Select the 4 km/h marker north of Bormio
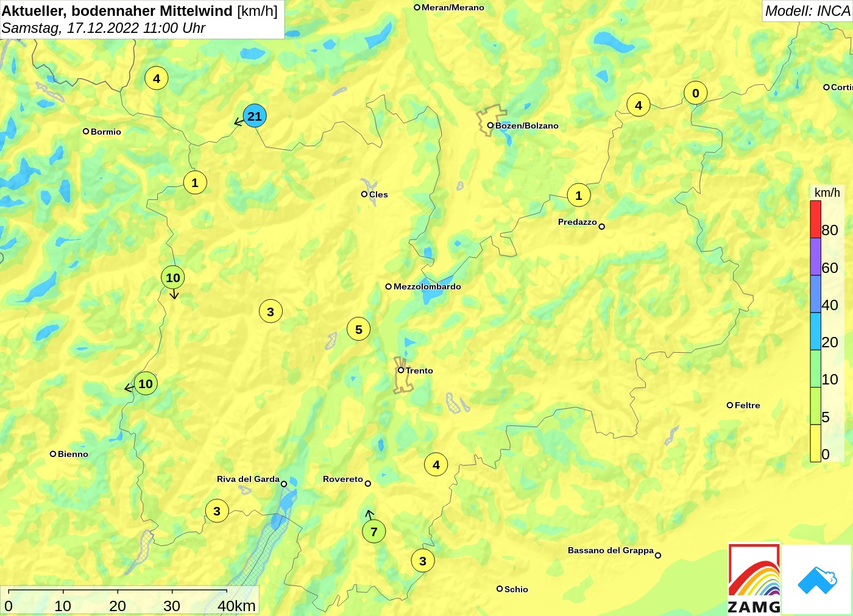 point(157,79)
